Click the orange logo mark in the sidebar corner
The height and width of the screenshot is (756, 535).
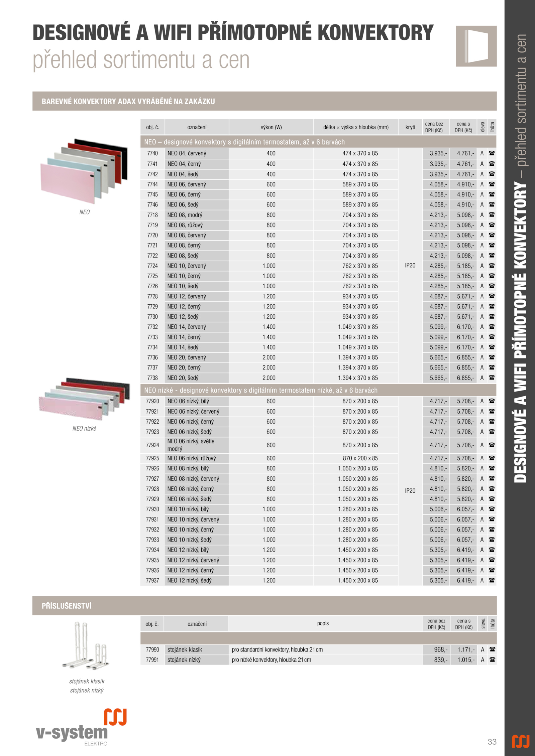(x=521, y=741)
